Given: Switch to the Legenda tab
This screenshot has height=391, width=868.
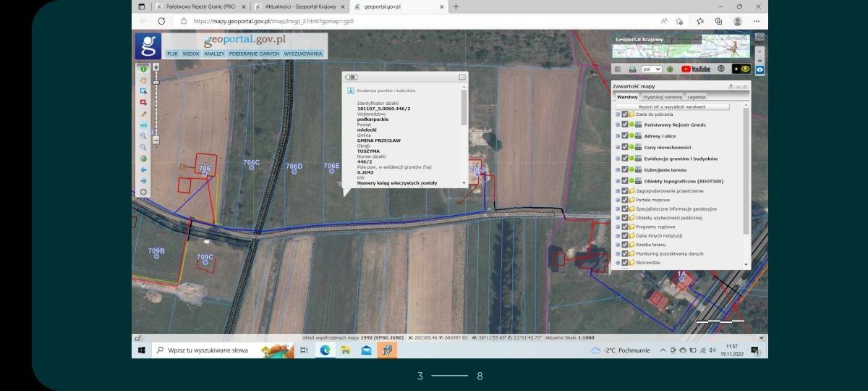Looking at the screenshot, I should (x=696, y=96).
